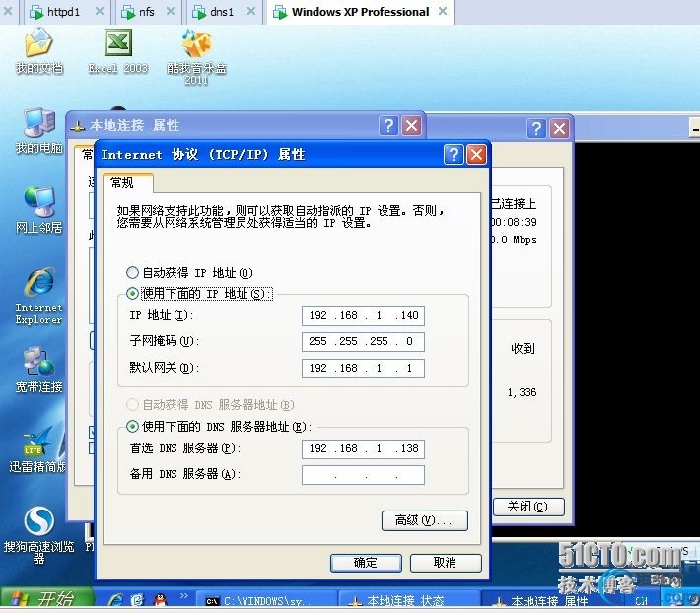Click the 默认网关 input field
Screen dimensions: 700x613
pos(363,368)
